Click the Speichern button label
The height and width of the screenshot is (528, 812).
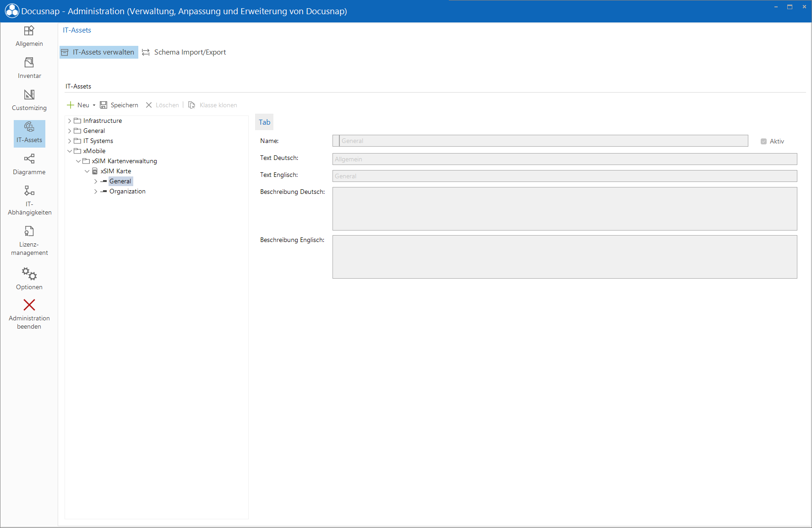point(124,105)
